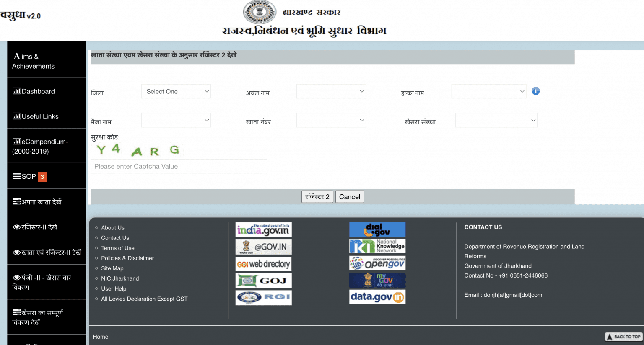Viewport: 644px width, 345px height.
Task: Expand the खाता नंबर dropdown
Action: 331,120
